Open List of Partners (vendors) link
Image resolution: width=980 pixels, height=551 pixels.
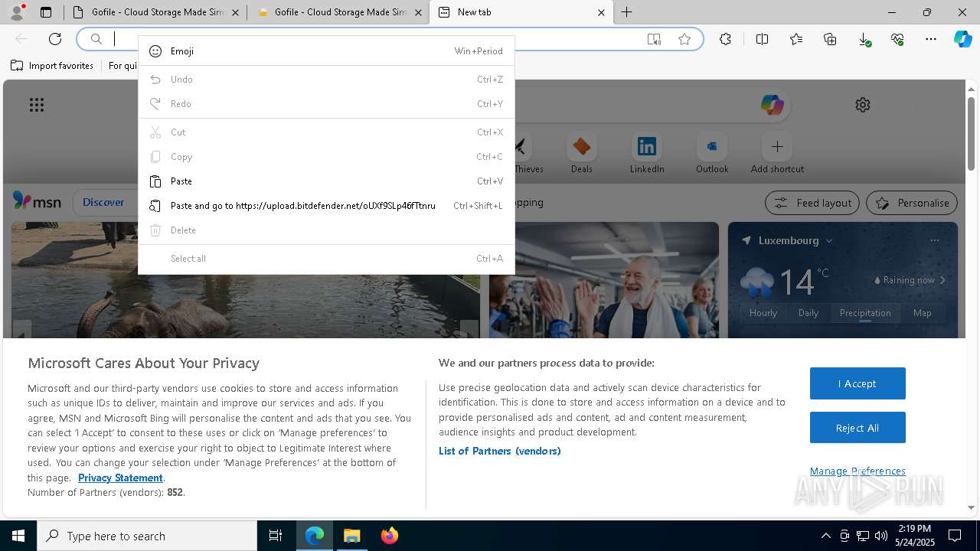[x=500, y=451]
